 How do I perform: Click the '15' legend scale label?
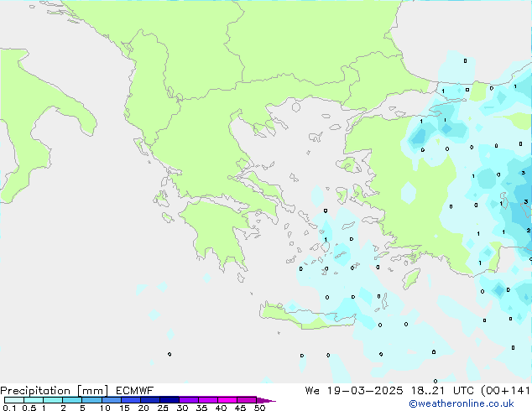click(x=124, y=408)
